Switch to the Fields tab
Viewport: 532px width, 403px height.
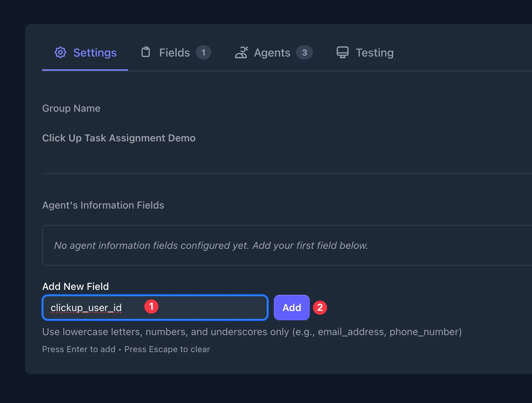[x=174, y=52]
